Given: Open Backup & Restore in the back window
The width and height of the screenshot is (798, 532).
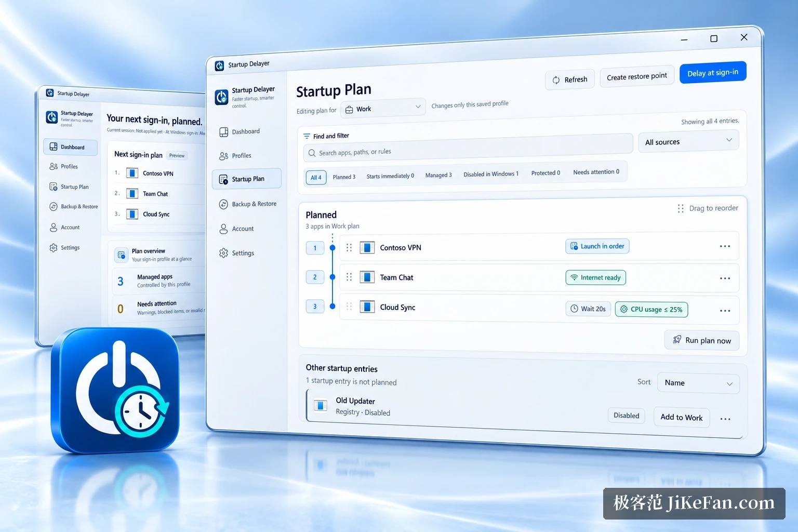Looking at the screenshot, I should pyautogui.click(x=73, y=207).
